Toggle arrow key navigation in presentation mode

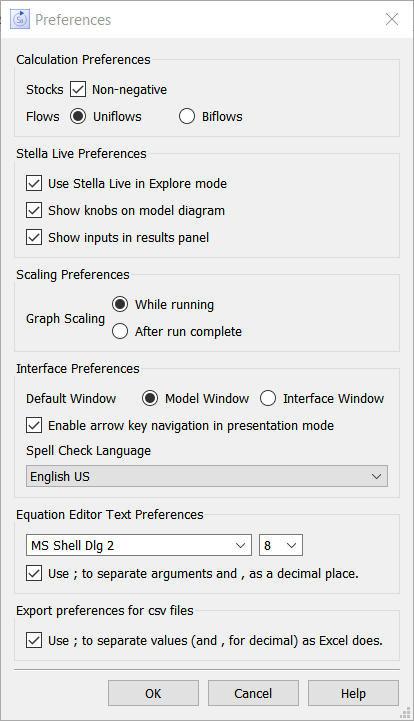[x=34, y=425]
